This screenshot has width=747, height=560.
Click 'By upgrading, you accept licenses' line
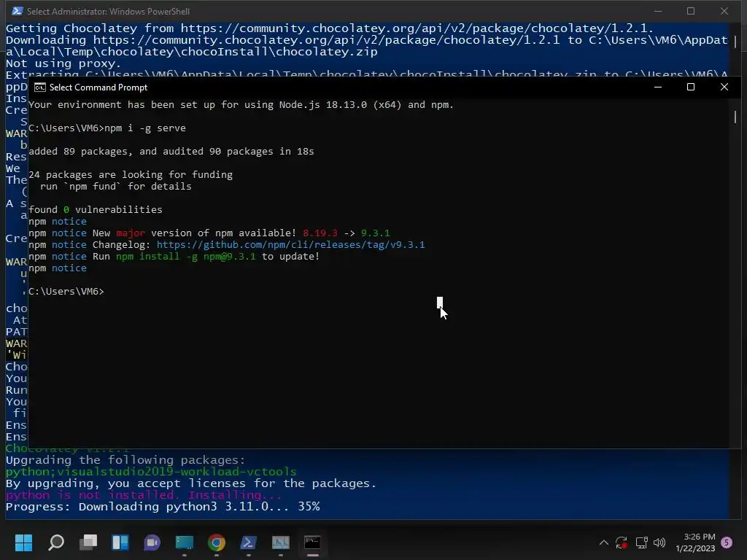point(191,483)
